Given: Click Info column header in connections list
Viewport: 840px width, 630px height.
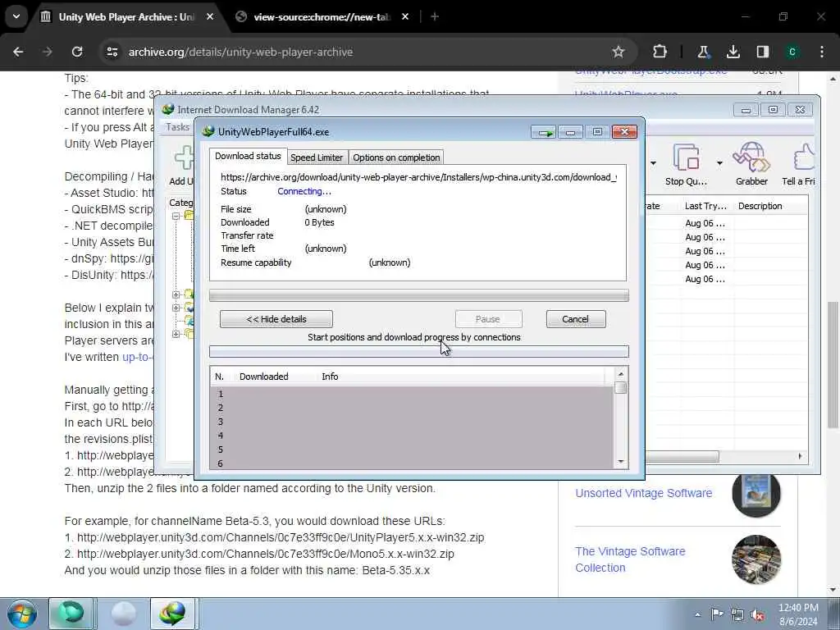Looking at the screenshot, I should [x=330, y=377].
